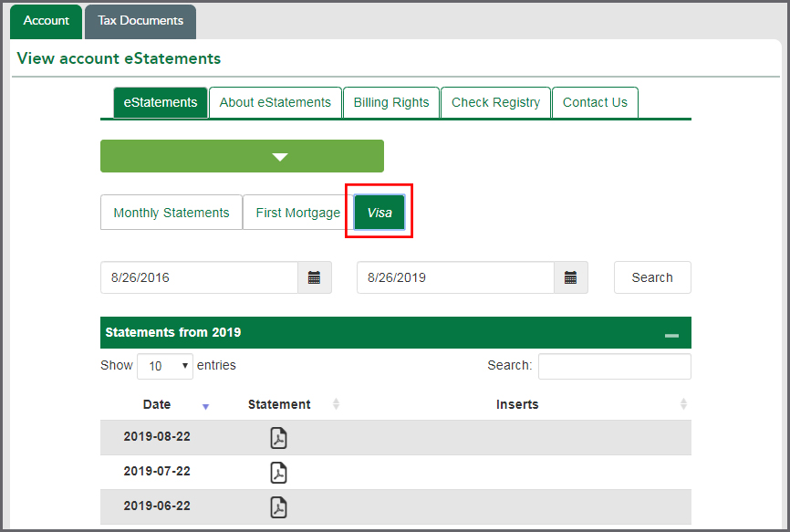Click the date 2019-08-22 row
790x532 pixels.
396,437
